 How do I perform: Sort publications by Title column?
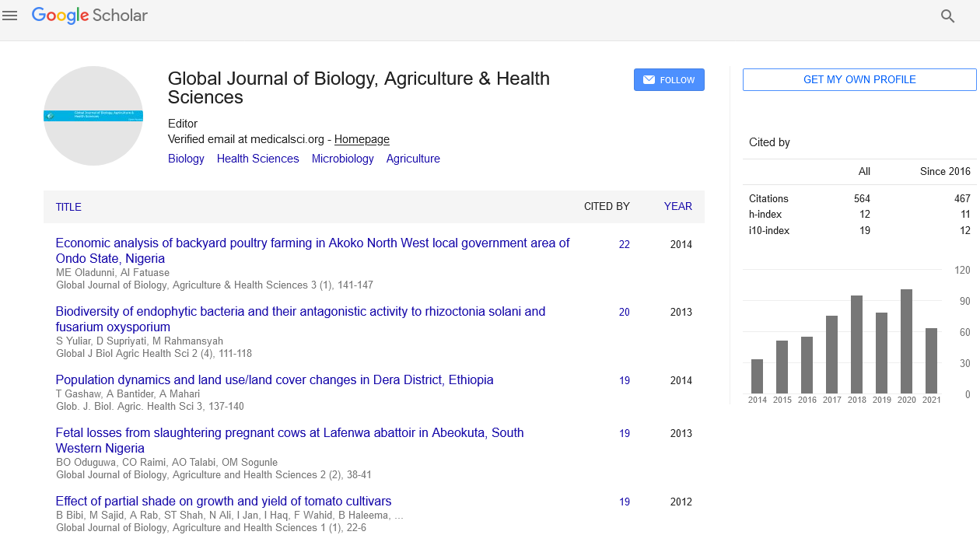[x=68, y=207]
